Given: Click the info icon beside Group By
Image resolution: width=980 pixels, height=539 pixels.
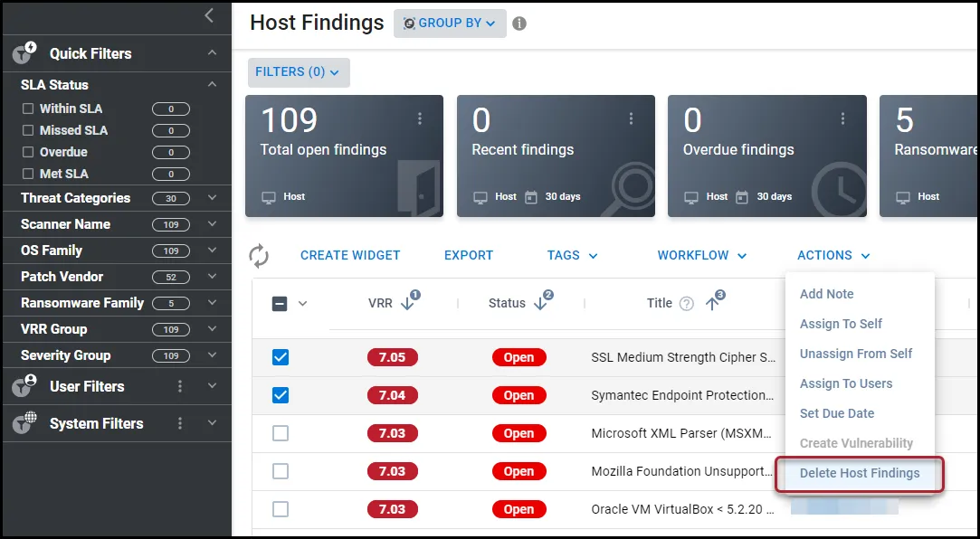Looking at the screenshot, I should [x=519, y=24].
